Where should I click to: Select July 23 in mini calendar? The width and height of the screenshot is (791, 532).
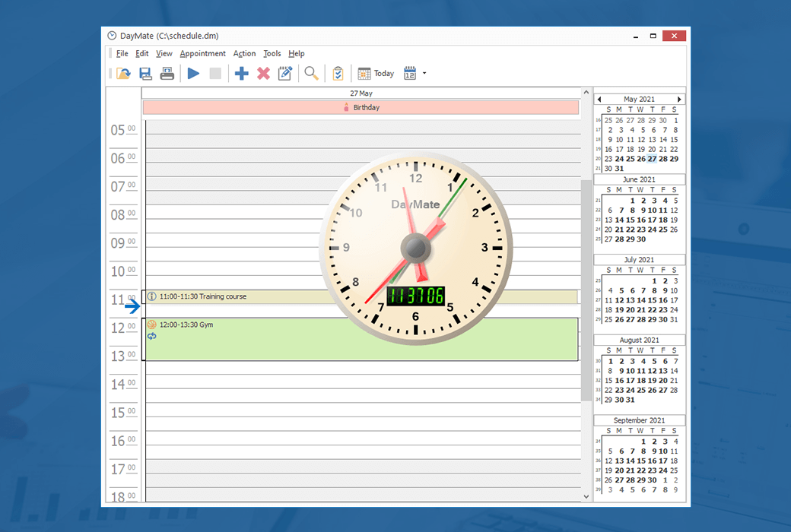tap(663, 310)
